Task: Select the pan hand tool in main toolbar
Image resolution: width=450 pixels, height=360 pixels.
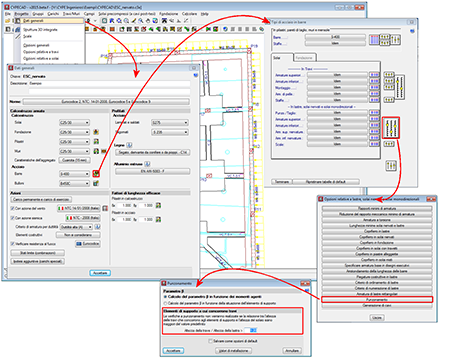Action: [148, 21]
